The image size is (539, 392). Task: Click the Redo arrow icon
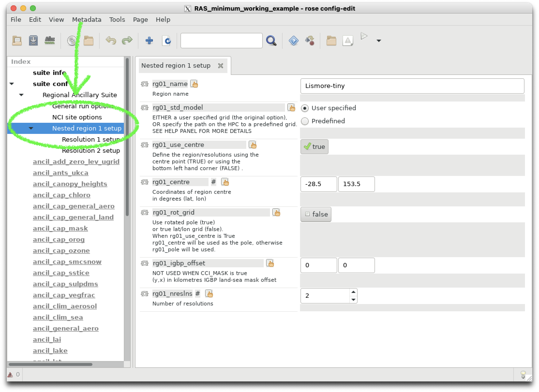[x=127, y=40]
